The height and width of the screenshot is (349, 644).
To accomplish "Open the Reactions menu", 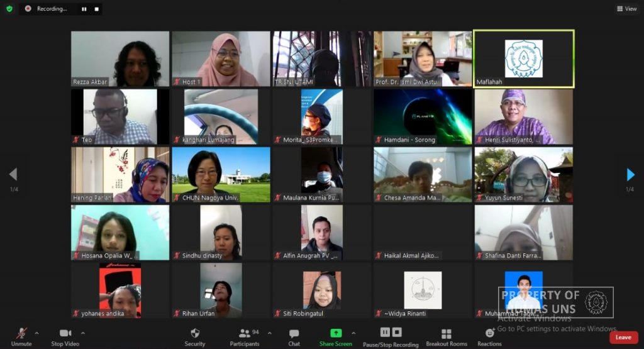I will [489, 336].
